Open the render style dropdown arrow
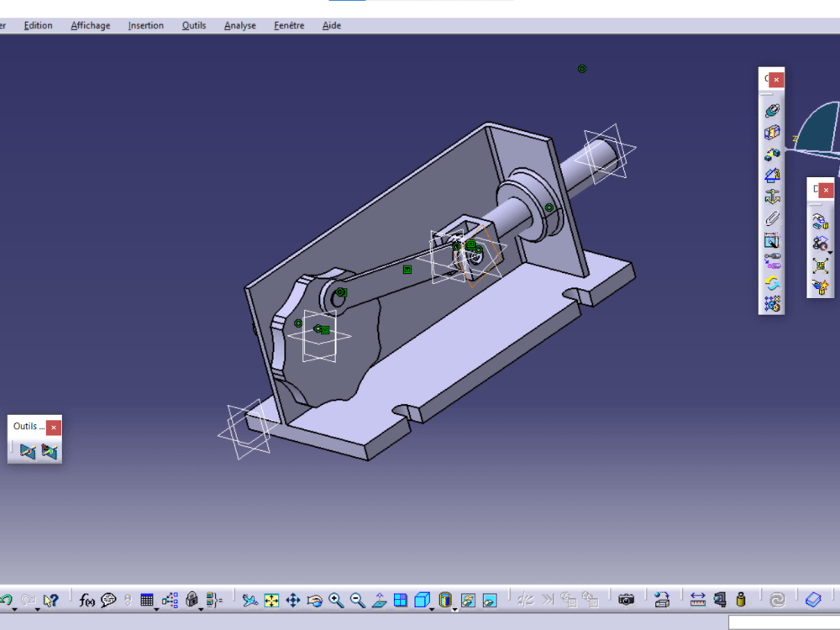 [456, 607]
